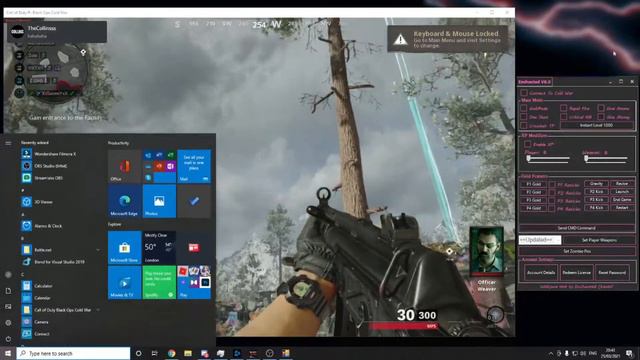
Task: Click the Gravity button
Action: click(596, 184)
